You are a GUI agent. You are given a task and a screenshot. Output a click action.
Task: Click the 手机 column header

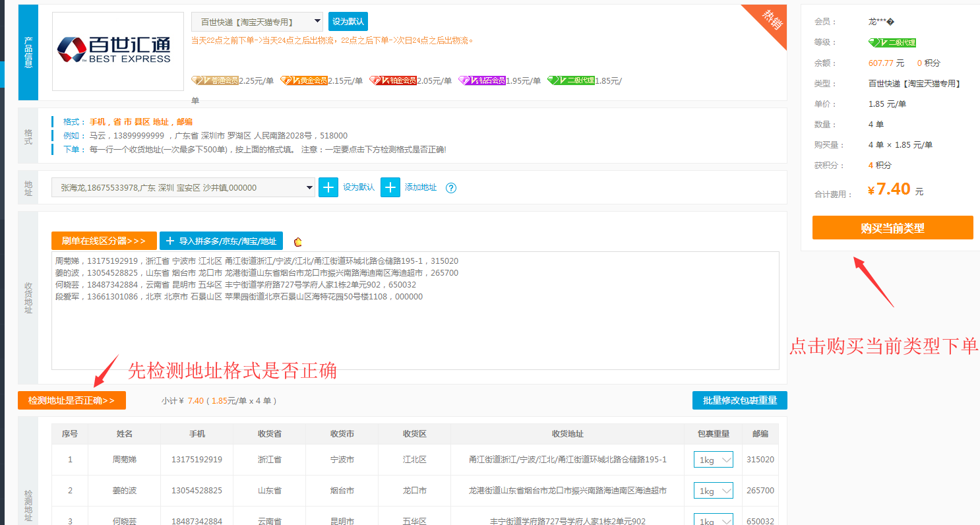pos(197,434)
